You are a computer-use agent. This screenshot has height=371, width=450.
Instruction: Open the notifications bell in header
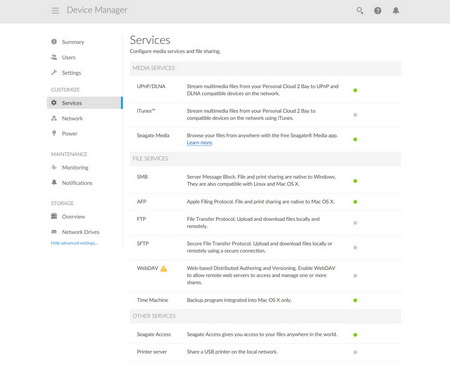coord(396,11)
